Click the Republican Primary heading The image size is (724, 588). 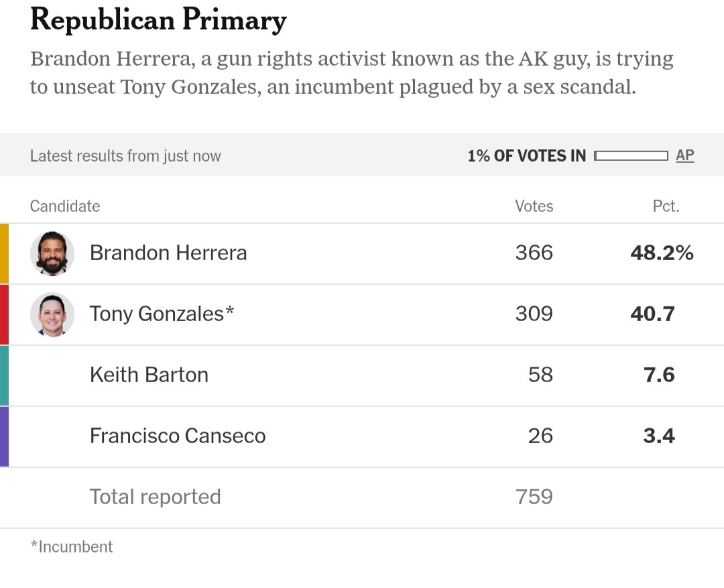coord(158,20)
